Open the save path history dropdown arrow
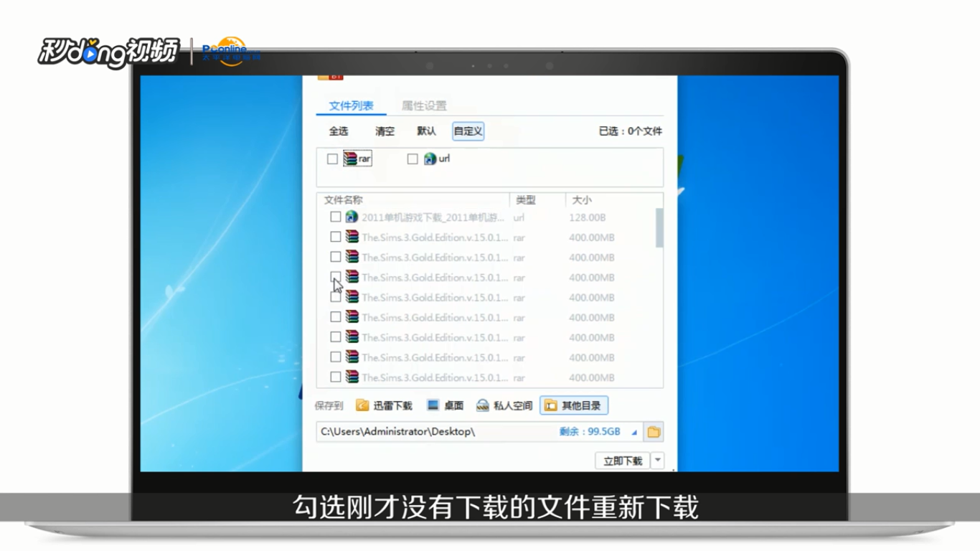980x551 pixels. (x=634, y=433)
